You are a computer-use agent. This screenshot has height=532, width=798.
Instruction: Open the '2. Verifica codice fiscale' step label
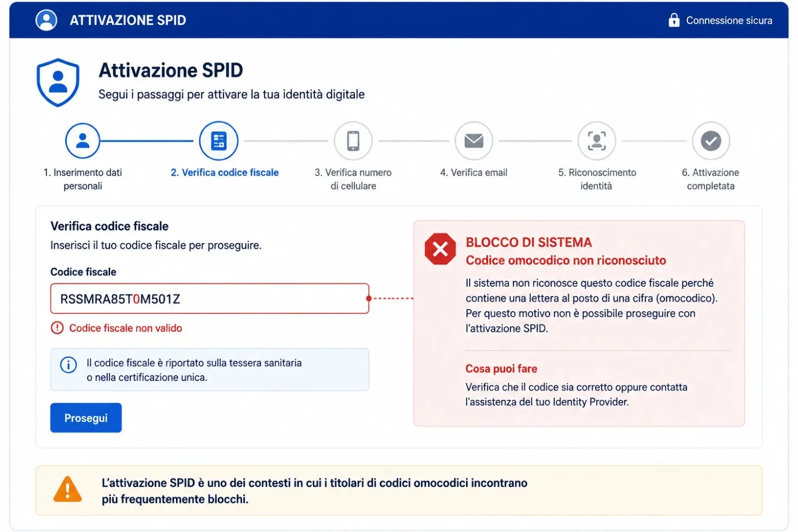(225, 172)
